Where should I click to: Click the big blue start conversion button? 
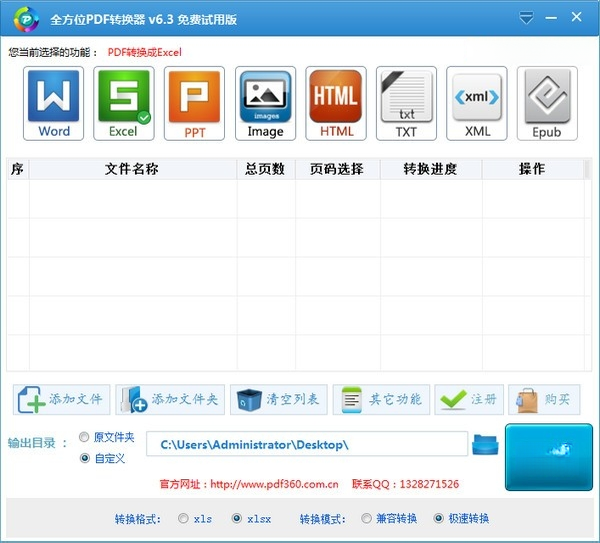pyautogui.click(x=549, y=457)
